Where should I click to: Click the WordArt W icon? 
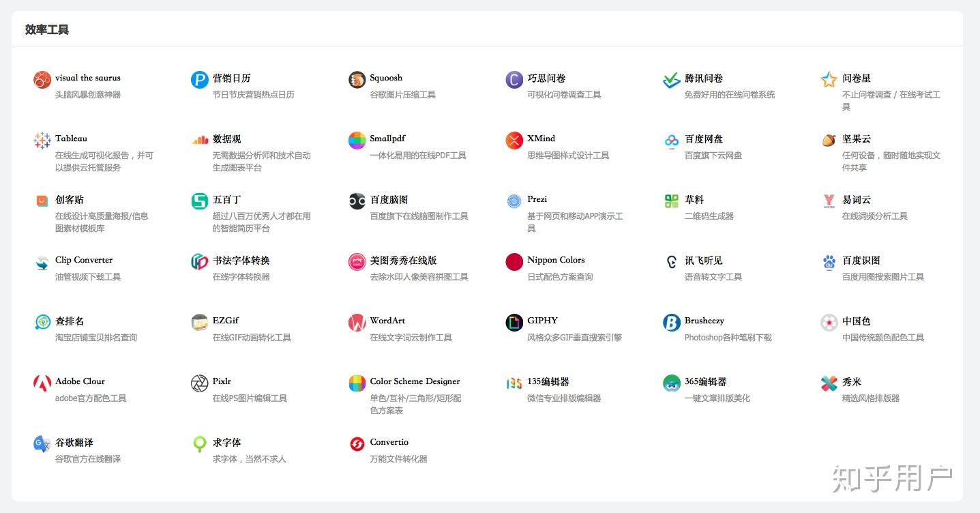(357, 323)
